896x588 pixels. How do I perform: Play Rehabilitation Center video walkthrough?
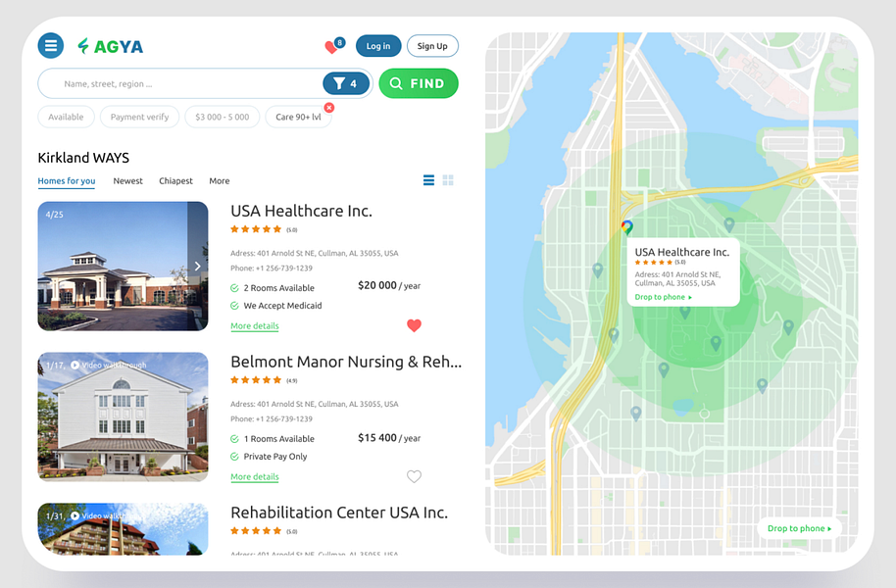tap(109, 516)
